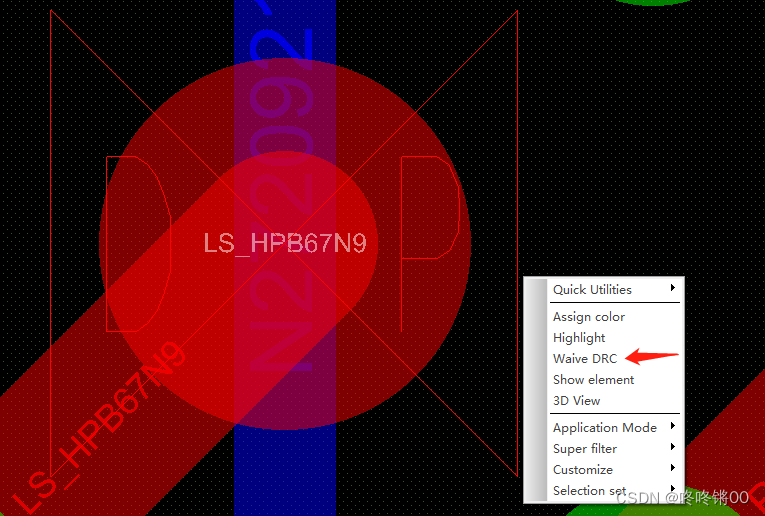Viewport: 765px width, 516px height.
Task: Open the Application Mode submenu
Action: 614,428
